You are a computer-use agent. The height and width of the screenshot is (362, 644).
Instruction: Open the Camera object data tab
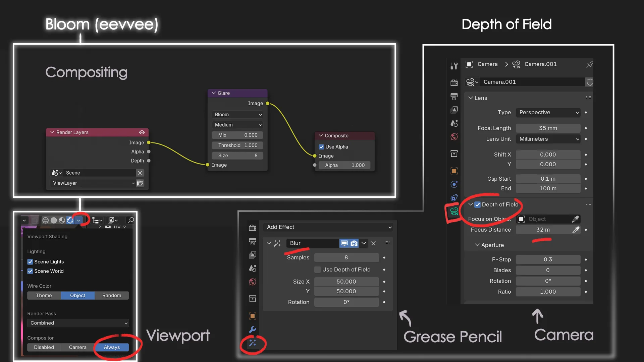(x=454, y=211)
